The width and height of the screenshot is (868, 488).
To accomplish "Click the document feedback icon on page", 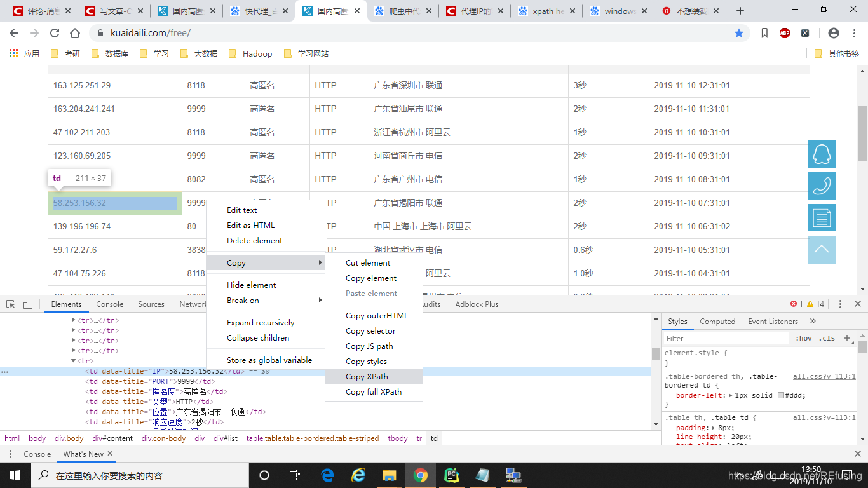I will (822, 217).
